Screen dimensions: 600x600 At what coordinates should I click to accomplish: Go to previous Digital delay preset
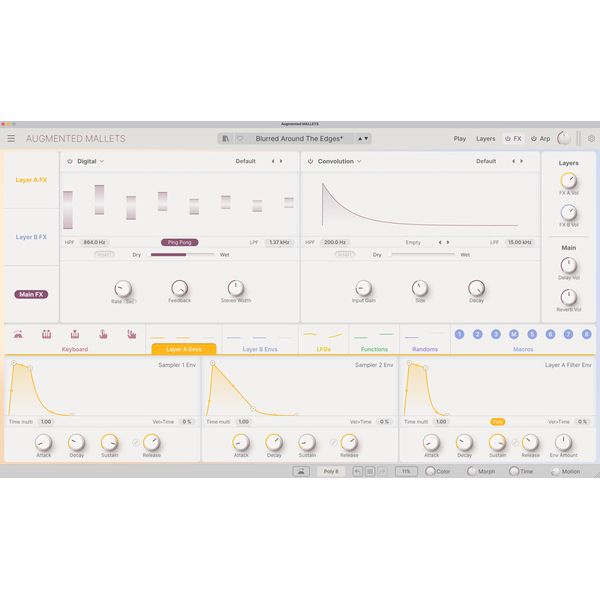[273, 161]
